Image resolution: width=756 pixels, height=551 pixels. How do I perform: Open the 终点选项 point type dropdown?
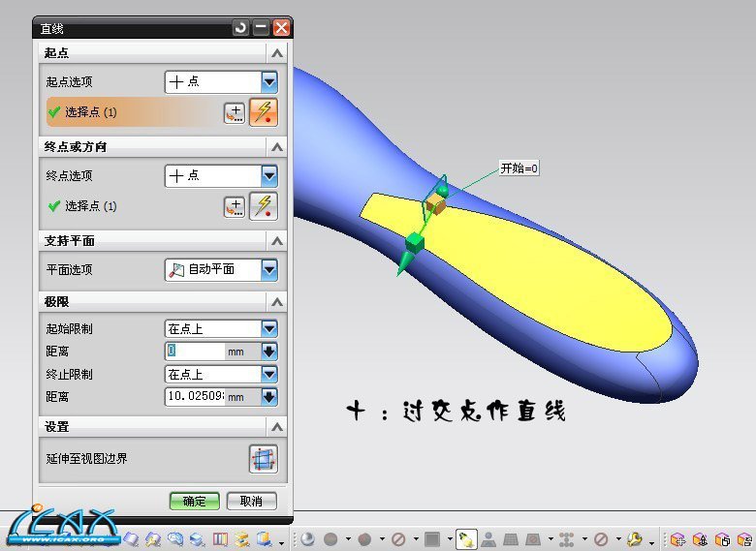coord(269,176)
